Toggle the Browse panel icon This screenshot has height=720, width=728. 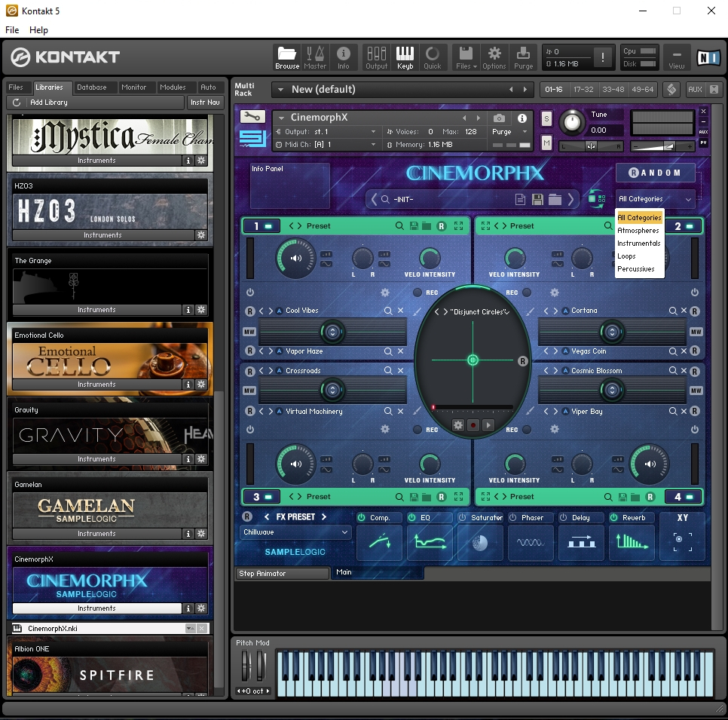point(287,57)
